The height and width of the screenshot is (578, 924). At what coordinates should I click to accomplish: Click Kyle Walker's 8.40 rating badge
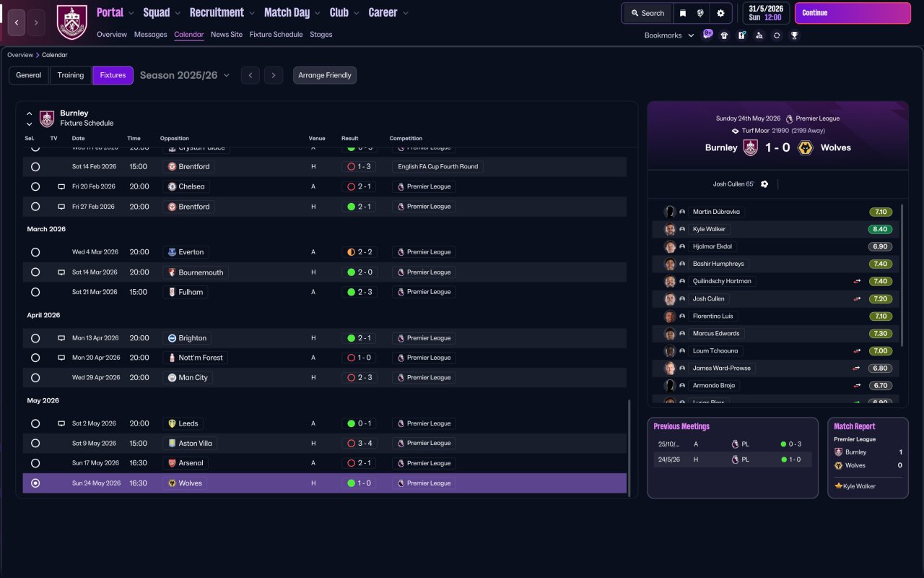(x=880, y=229)
